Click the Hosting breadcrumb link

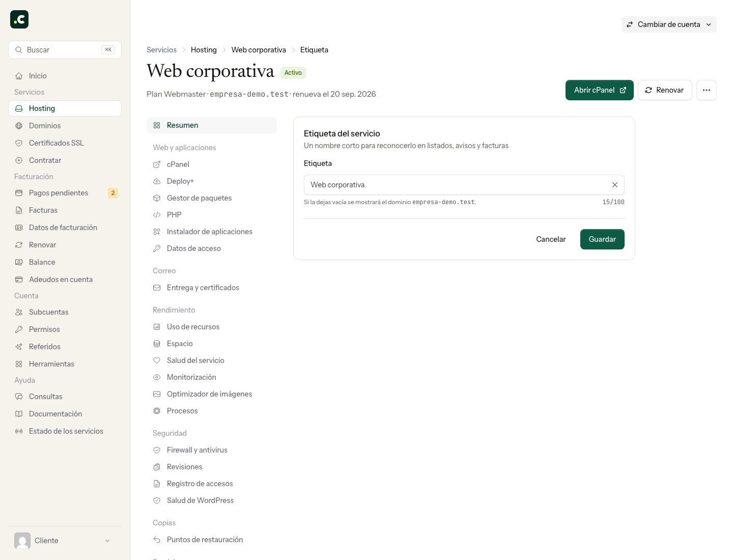click(x=204, y=50)
